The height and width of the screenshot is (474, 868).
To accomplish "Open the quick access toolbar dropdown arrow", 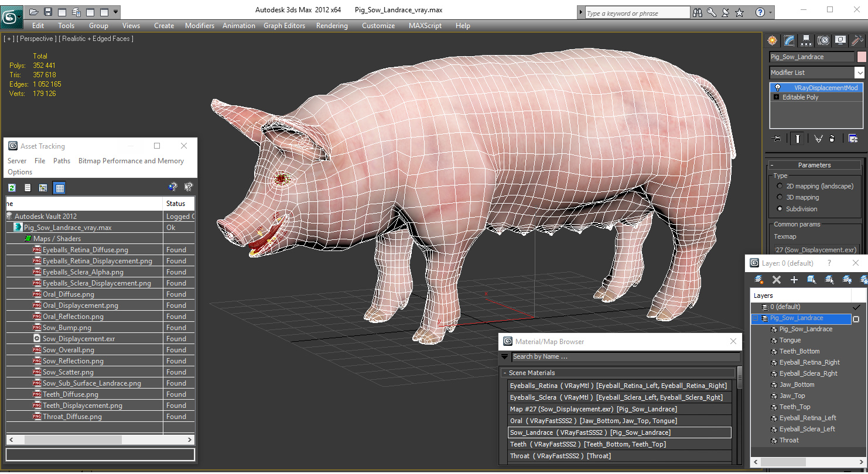I will 115,12.
